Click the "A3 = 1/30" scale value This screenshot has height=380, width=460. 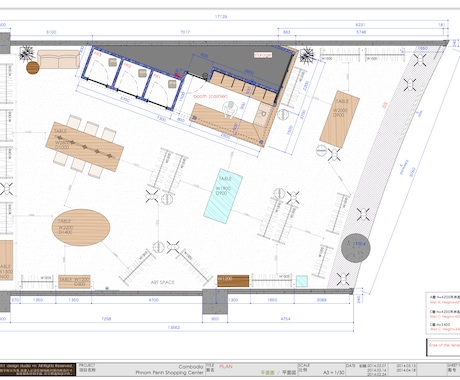tap(333, 372)
